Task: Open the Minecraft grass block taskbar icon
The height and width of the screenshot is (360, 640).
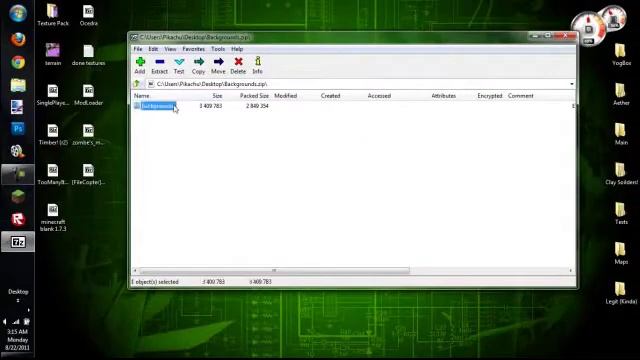Action: tap(18, 197)
